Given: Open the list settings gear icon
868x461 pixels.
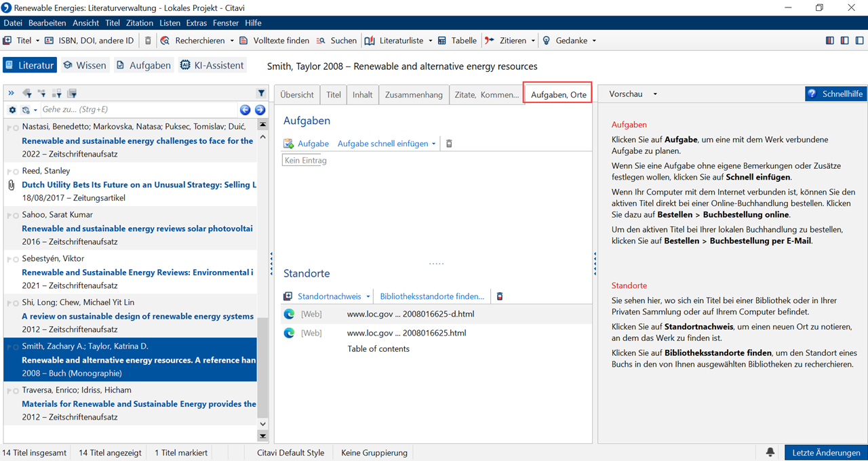Looking at the screenshot, I should [12, 110].
